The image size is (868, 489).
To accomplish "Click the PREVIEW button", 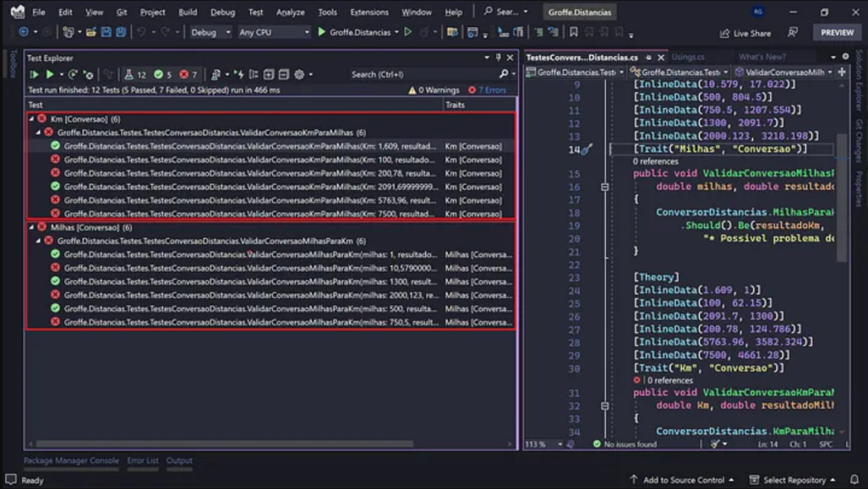I will 836,32.
